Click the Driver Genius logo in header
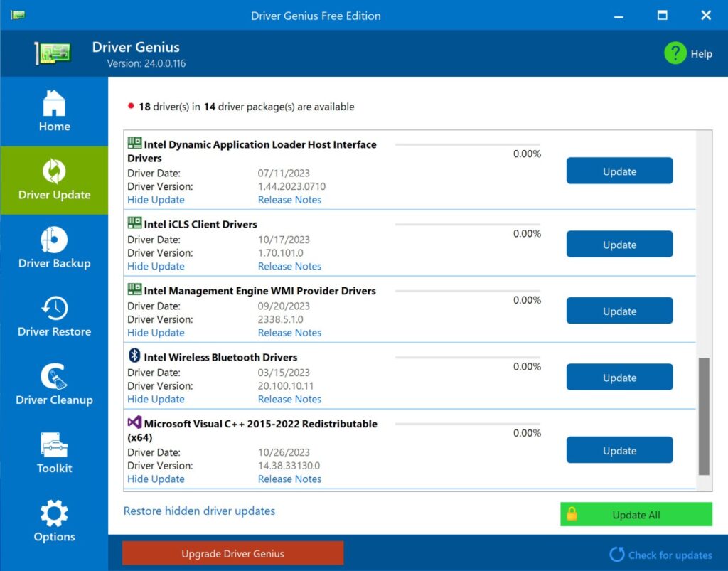Image resolution: width=728 pixels, height=571 pixels. pos(53,53)
